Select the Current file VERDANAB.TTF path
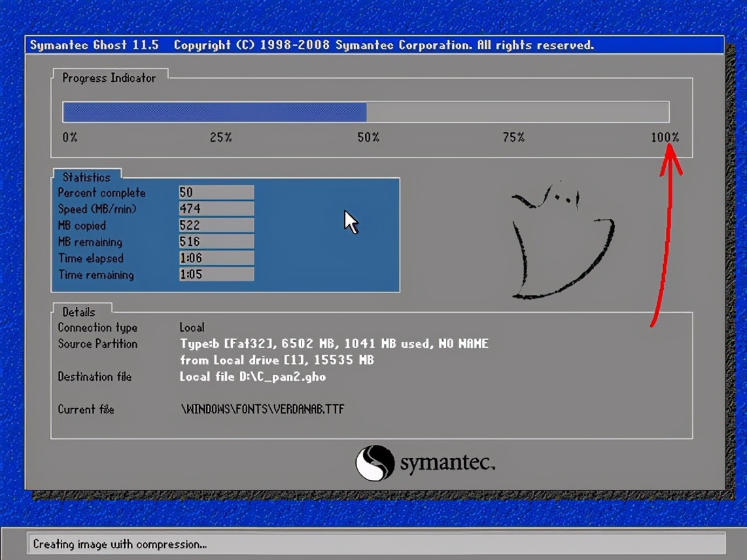 click(x=262, y=410)
